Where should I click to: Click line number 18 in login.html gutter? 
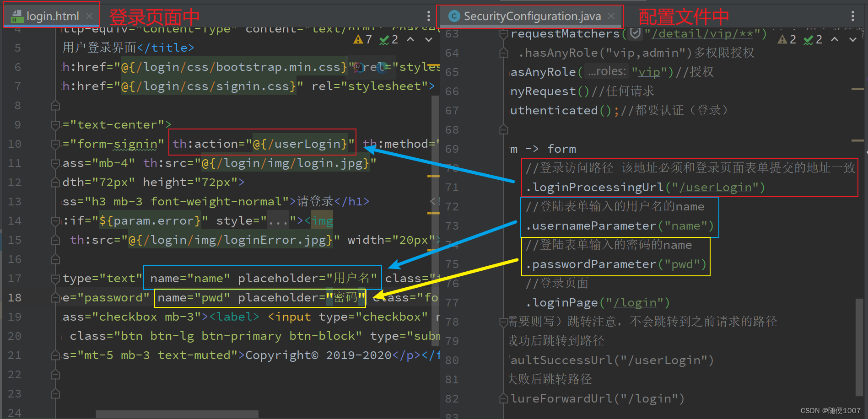(x=15, y=298)
